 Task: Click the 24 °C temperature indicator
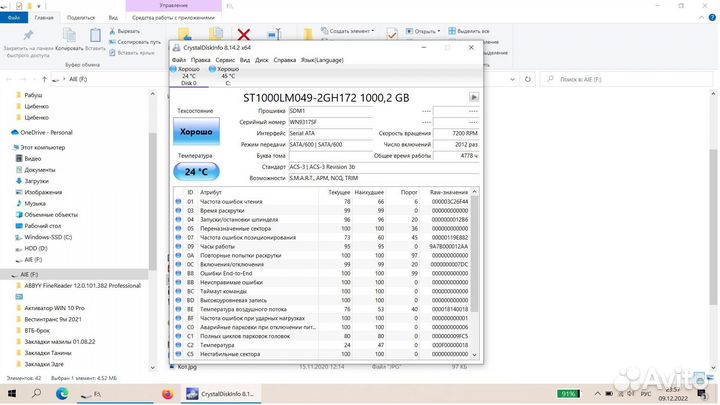click(196, 172)
